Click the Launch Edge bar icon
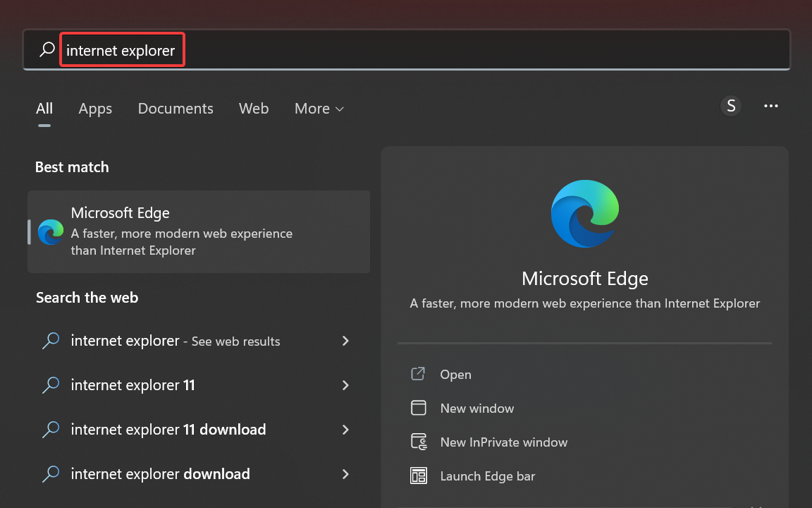Image resolution: width=812 pixels, height=508 pixels. 419,476
